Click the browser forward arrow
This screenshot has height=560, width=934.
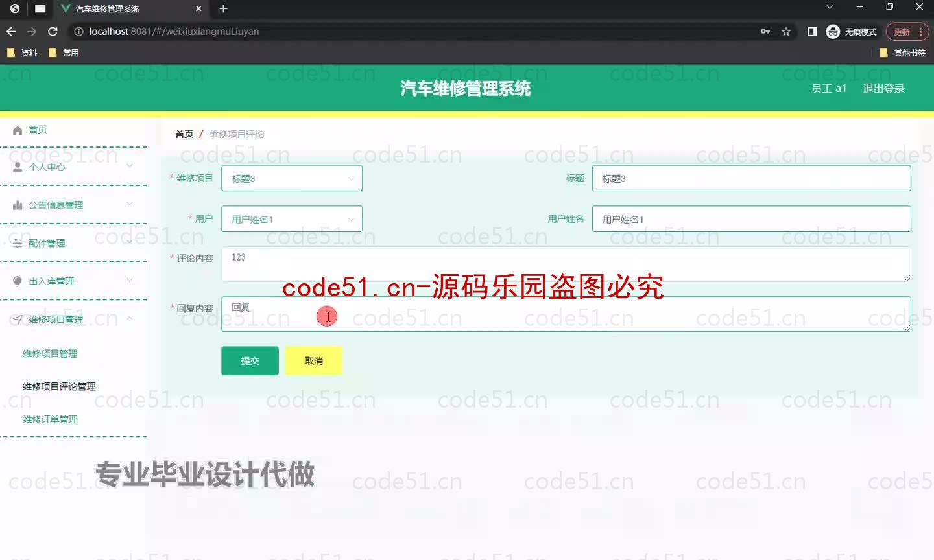(32, 31)
